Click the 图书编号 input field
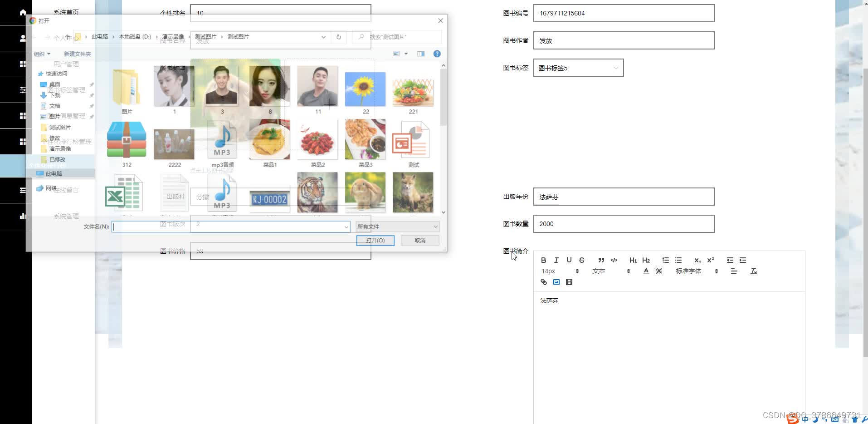 (x=624, y=13)
